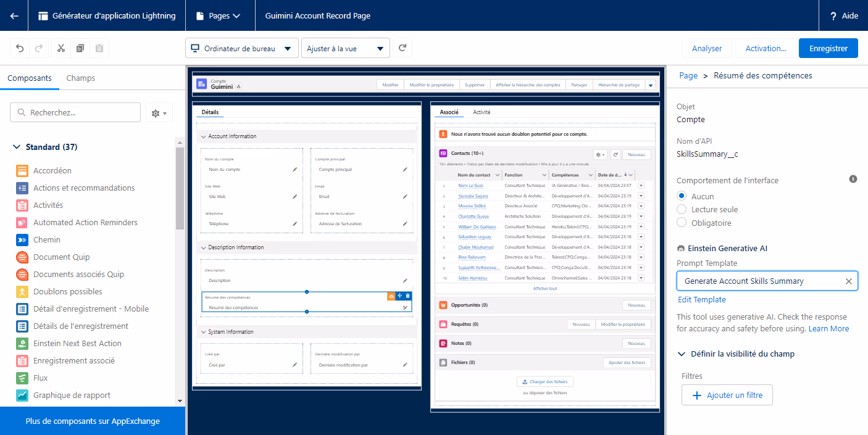Screen dimensions: 868x435
Task: Clear the selected Prompt Template
Action: (848, 281)
